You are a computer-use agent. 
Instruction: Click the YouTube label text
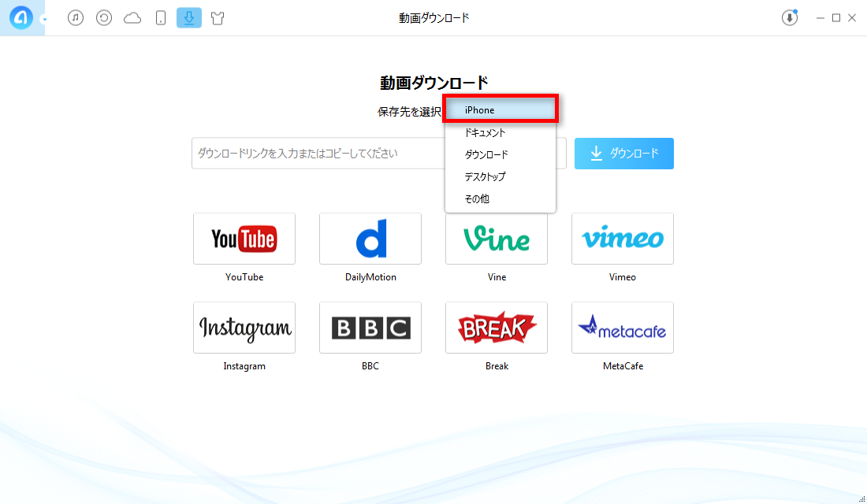tap(244, 277)
